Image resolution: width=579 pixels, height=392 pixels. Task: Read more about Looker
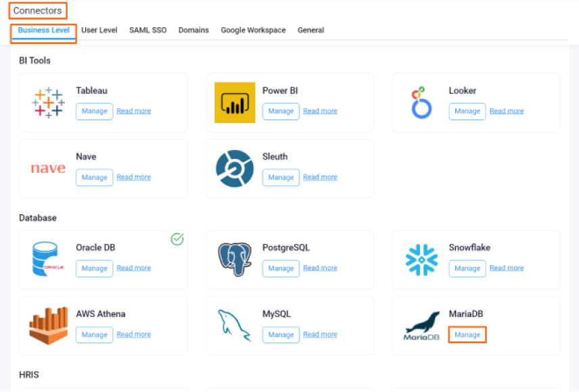(507, 111)
